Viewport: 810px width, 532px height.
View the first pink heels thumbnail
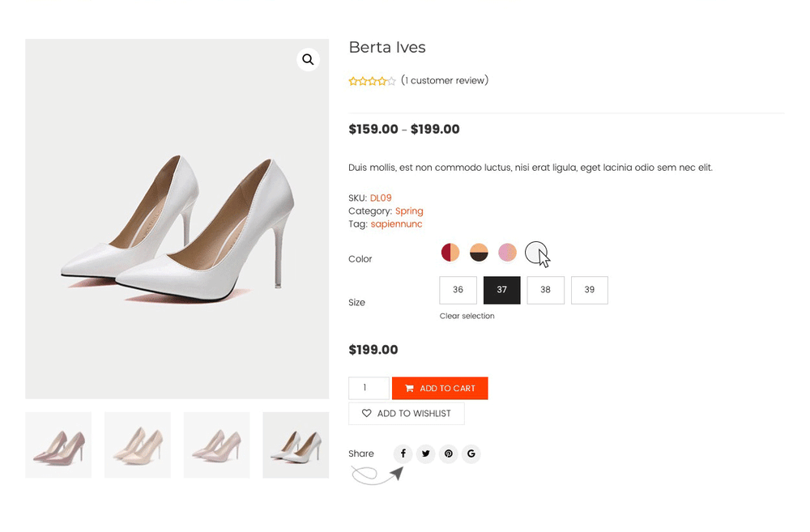click(58, 445)
